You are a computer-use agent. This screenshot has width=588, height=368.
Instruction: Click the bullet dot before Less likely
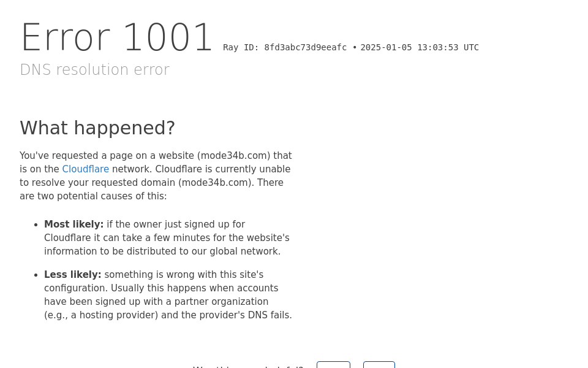36,275
